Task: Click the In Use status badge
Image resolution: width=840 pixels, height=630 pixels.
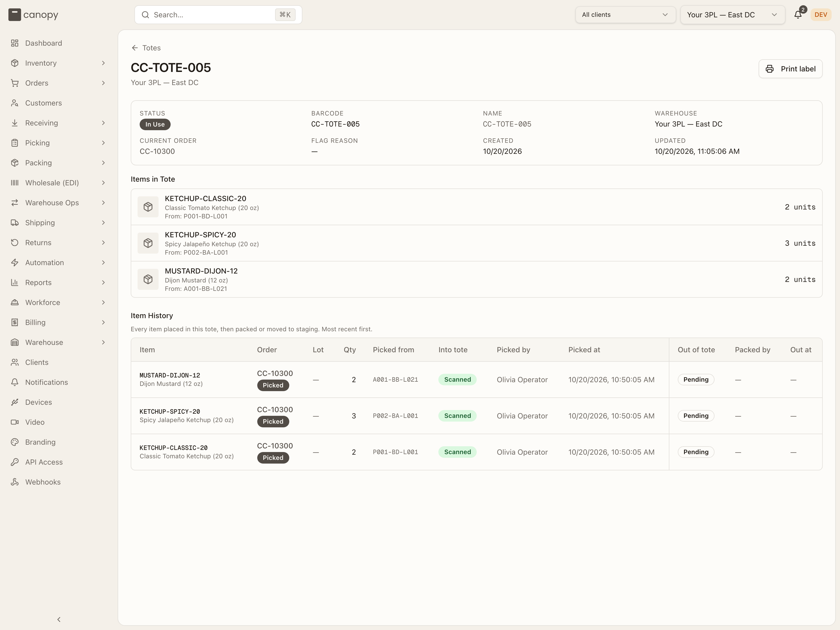Action: [155, 124]
